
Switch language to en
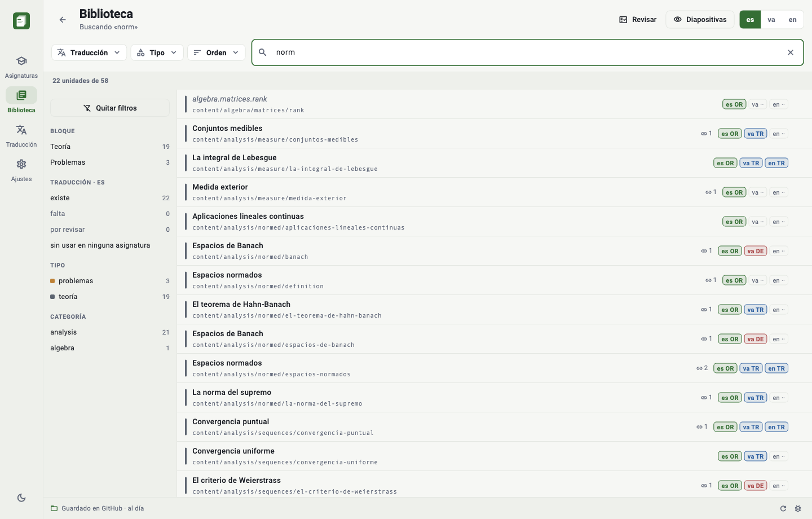pyautogui.click(x=793, y=20)
